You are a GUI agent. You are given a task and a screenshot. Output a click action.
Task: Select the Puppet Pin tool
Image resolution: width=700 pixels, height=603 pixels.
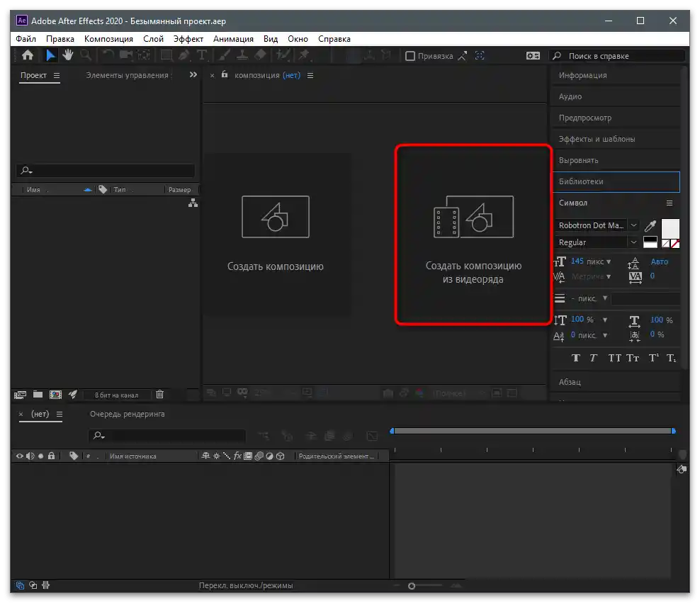pos(304,55)
